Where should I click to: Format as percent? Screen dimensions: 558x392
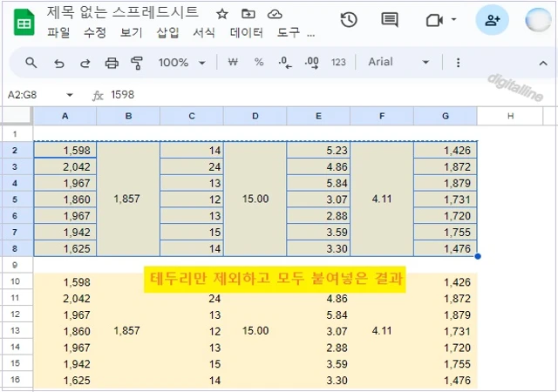pos(259,62)
